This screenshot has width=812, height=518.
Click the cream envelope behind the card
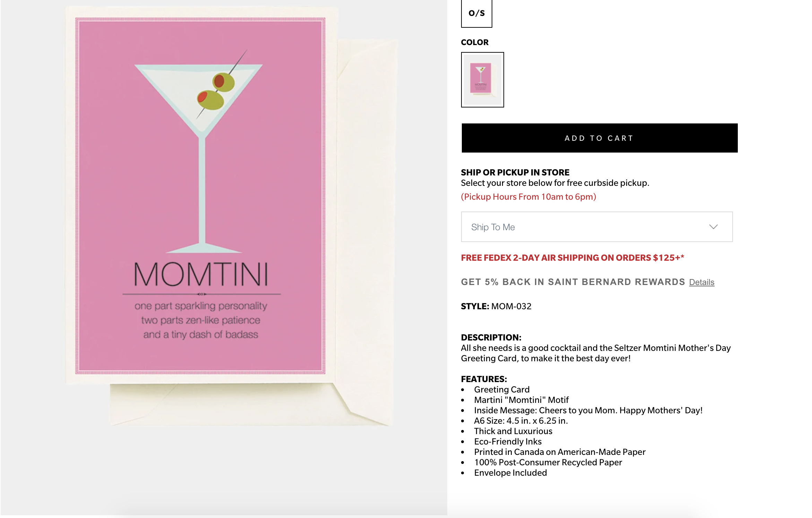click(368, 225)
